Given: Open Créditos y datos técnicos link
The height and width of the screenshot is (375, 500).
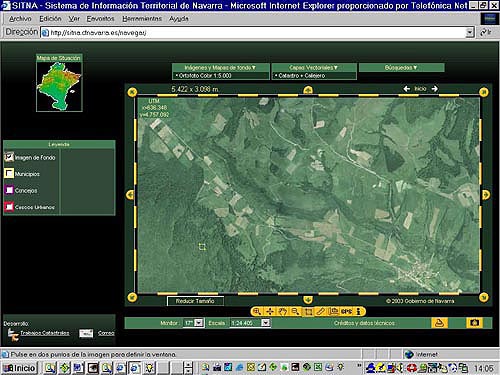Looking at the screenshot, I should pyautogui.click(x=364, y=323).
